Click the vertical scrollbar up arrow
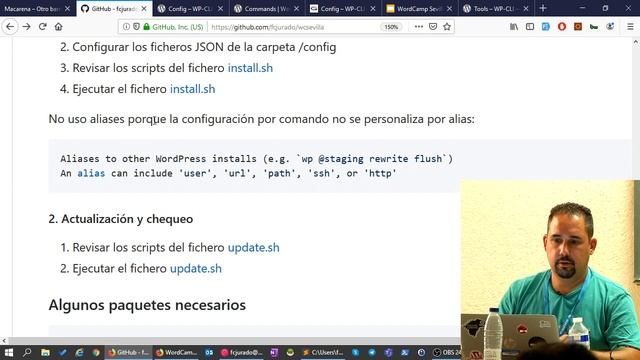 tap(636, 42)
